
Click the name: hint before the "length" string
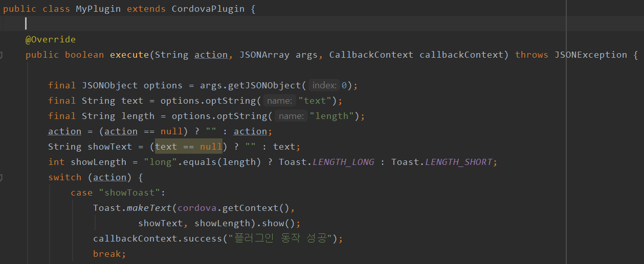point(291,116)
